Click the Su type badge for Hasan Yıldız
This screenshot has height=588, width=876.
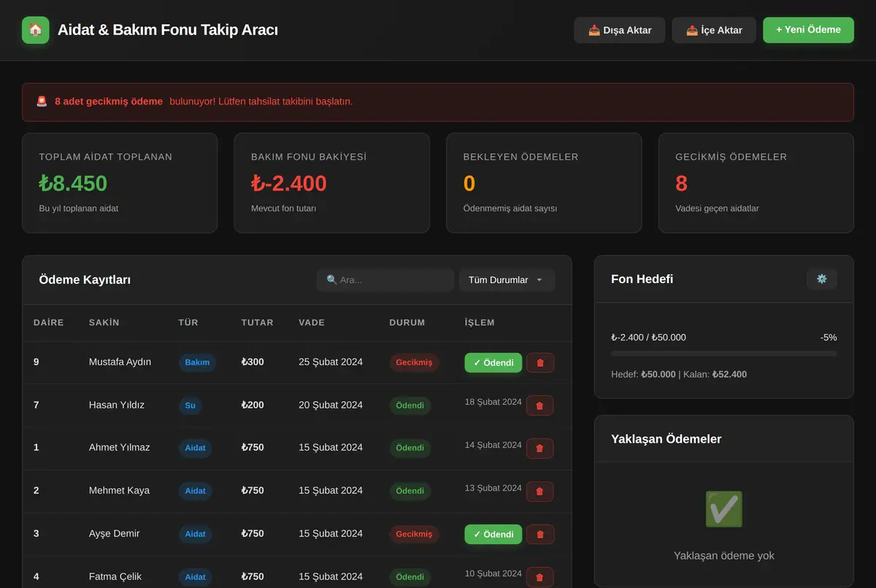coord(191,406)
